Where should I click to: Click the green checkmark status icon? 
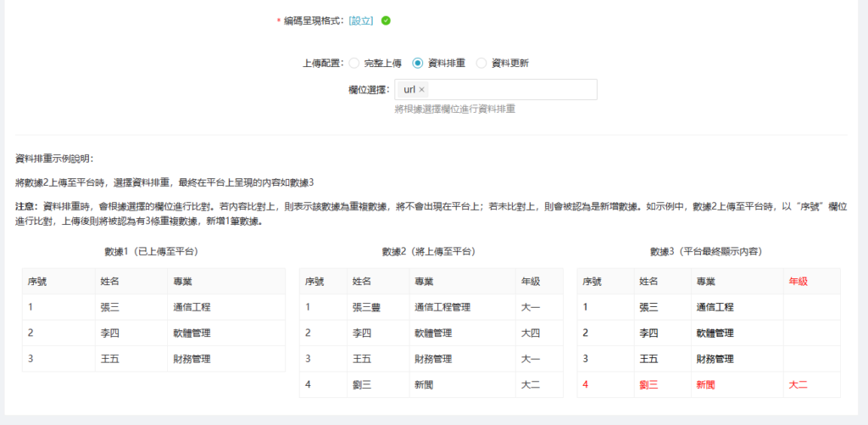386,20
